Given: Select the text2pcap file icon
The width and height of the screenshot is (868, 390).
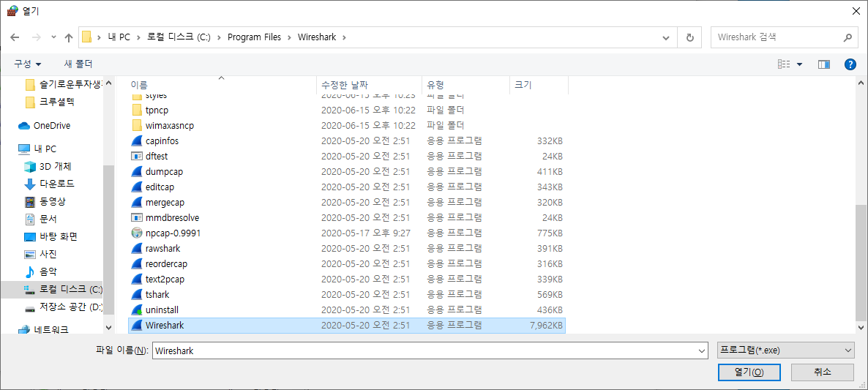Looking at the screenshot, I should 137,280.
